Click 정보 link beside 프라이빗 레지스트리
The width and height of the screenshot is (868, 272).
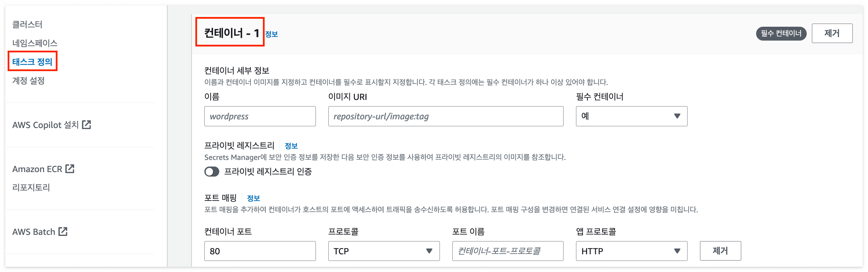click(x=291, y=145)
